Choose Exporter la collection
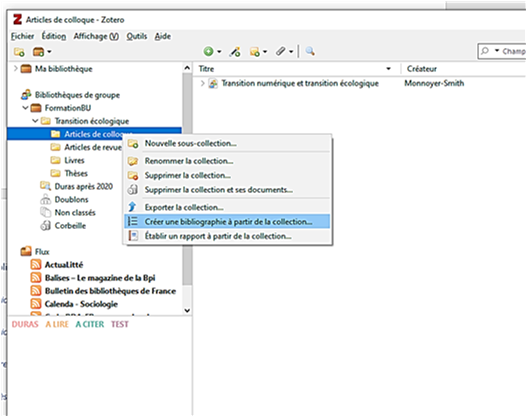The width and height of the screenshot is (526, 416). click(227, 207)
